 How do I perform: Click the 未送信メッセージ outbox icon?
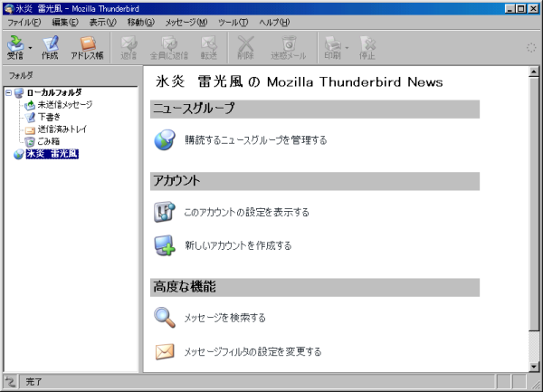(30, 105)
